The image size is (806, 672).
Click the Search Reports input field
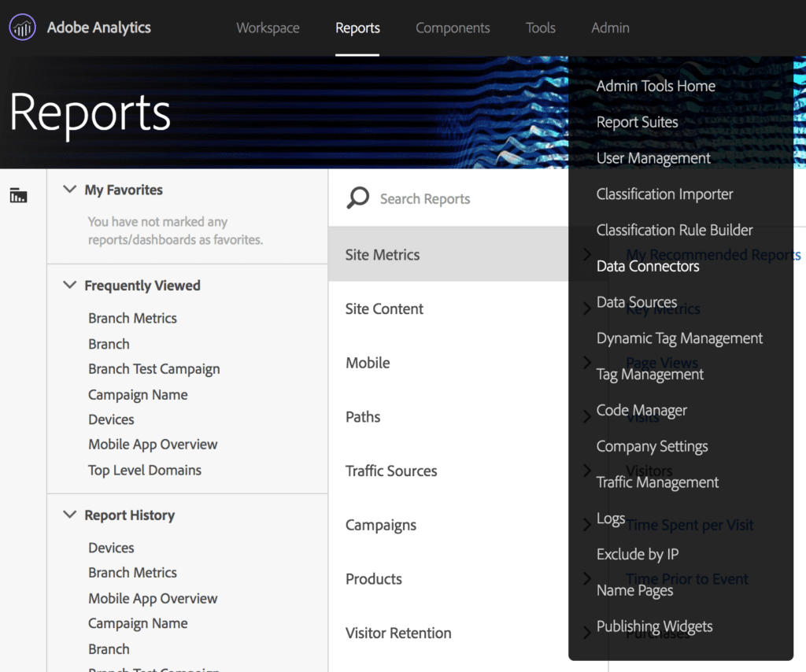(425, 198)
